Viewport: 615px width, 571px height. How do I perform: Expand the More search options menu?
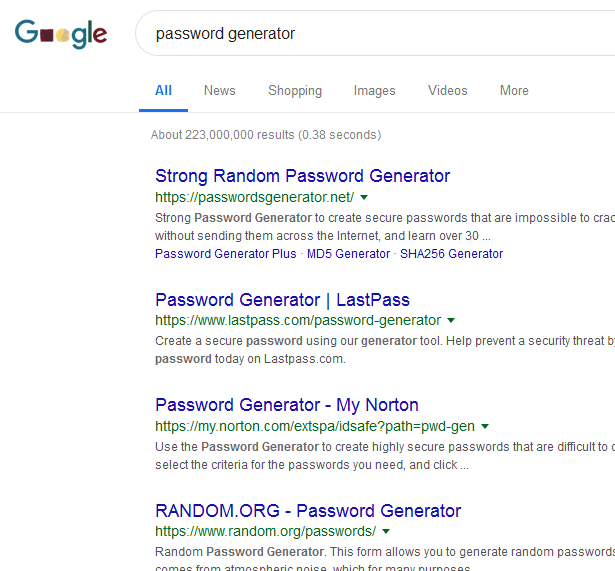(514, 91)
